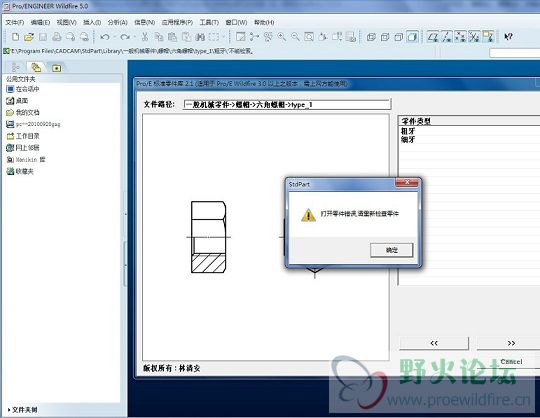Switch to the Folder Browser navigator tab
Image resolution: width=540 pixels, height=418 pixels.
[x=36, y=67]
